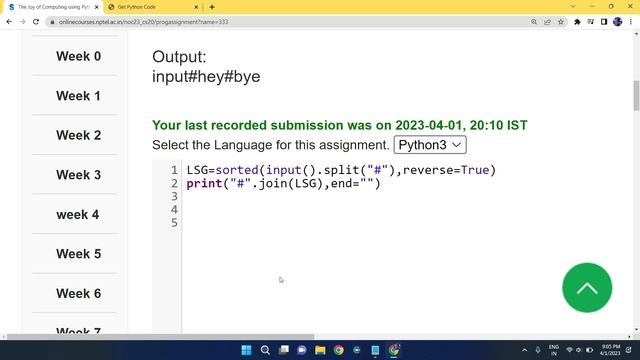Open the Week 0 section
Image resolution: width=640 pixels, height=360 pixels.
[x=78, y=56]
